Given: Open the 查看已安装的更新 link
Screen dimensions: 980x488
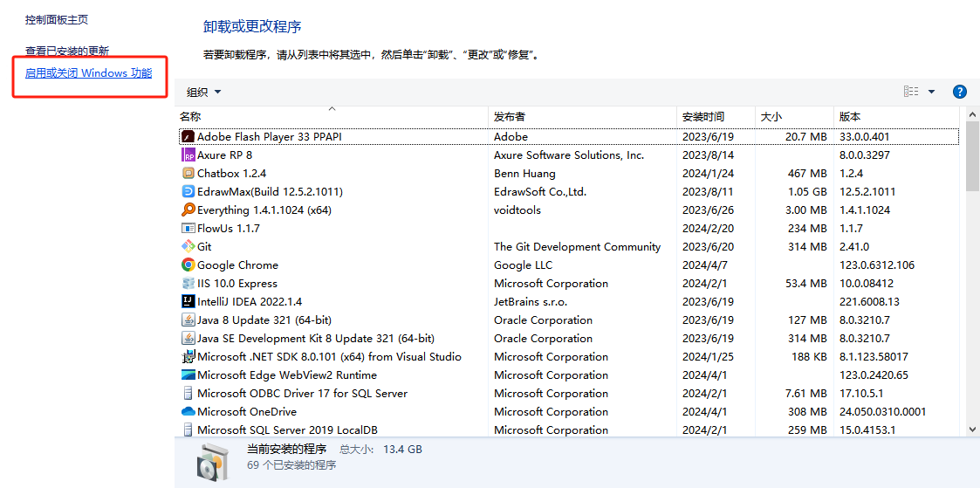Looking at the screenshot, I should (x=67, y=52).
